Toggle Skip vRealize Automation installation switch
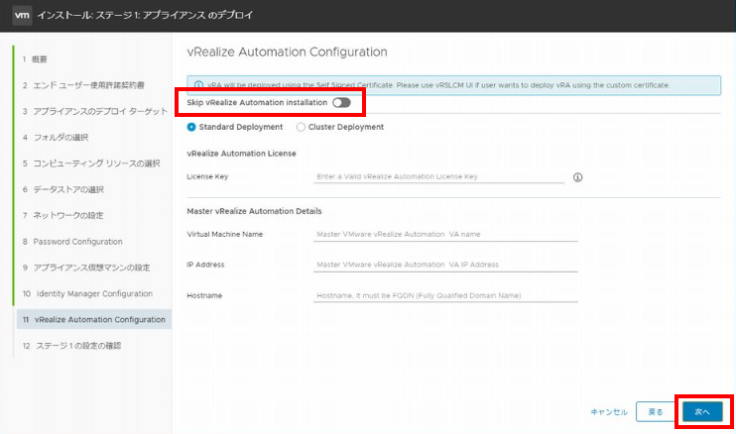The width and height of the screenshot is (736, 434). click(341, 103)
